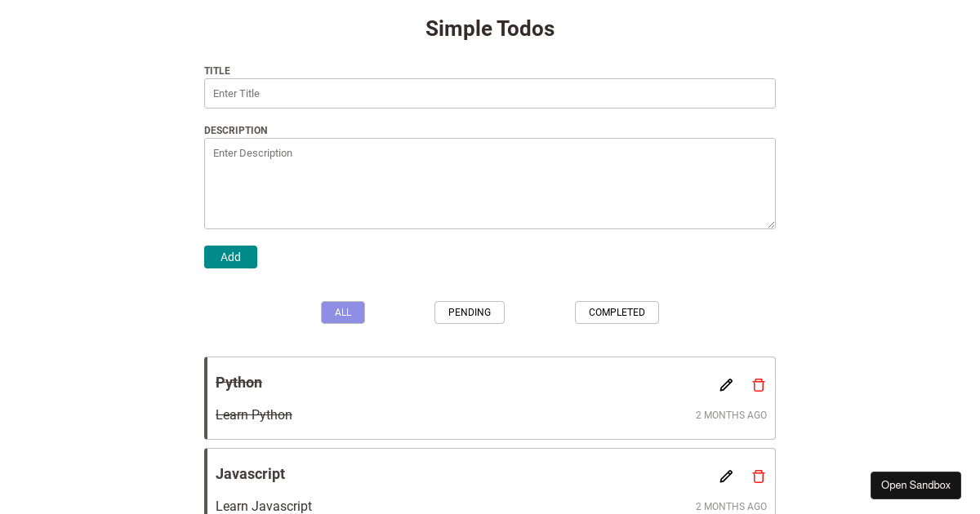
Task: Click the strikethrough Learn Python description
Action: point(253,414)
